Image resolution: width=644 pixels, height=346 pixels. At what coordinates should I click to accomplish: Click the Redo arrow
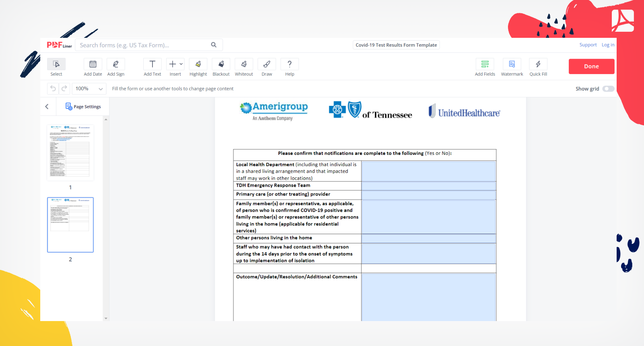[x=64, y=89]
